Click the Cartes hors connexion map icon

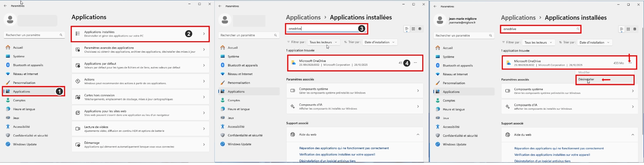coord(78,97)
